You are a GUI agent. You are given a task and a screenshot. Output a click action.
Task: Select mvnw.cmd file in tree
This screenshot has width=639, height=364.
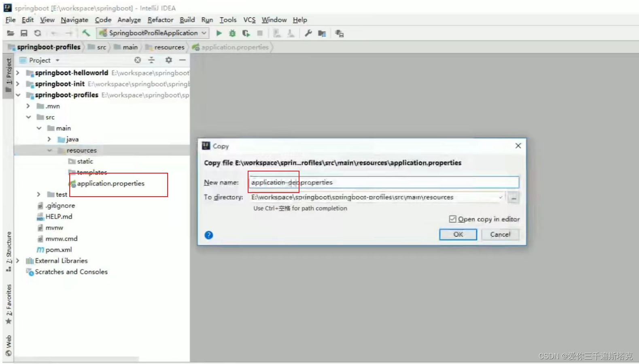point(57,239)
